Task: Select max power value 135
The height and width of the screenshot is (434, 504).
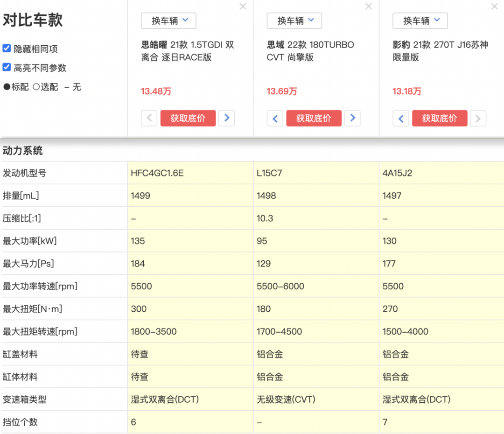Action: coord(138,241)
